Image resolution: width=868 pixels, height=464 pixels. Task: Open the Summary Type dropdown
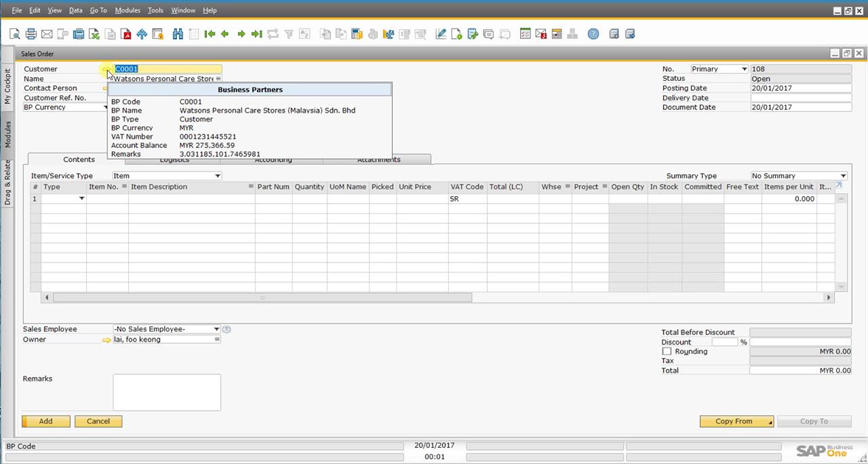pos(844,176)
